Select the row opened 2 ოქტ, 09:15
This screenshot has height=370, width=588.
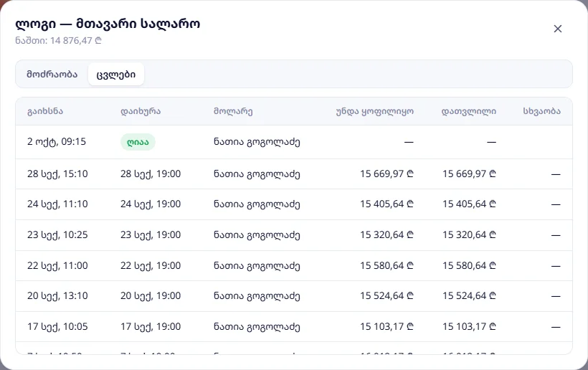click(294, 142)
